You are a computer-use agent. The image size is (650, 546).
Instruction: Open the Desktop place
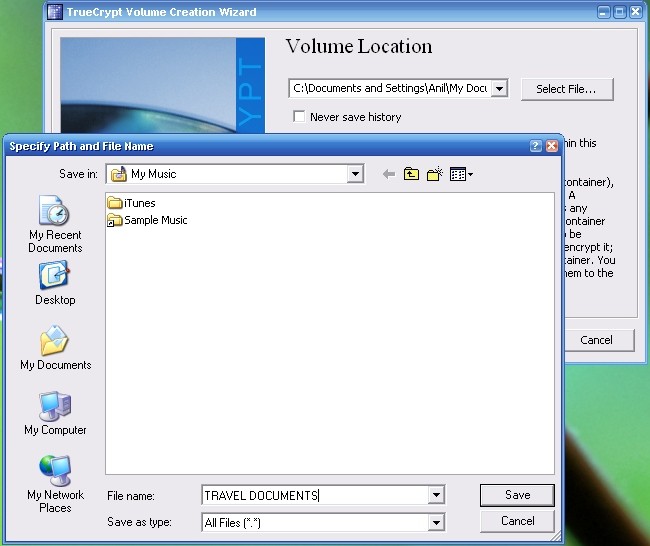point(55,283)
